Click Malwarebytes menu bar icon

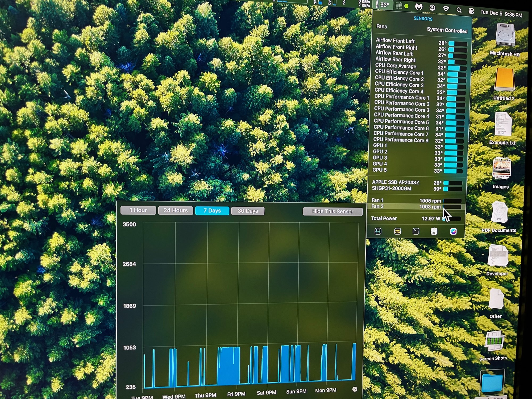tap(419, 7)
